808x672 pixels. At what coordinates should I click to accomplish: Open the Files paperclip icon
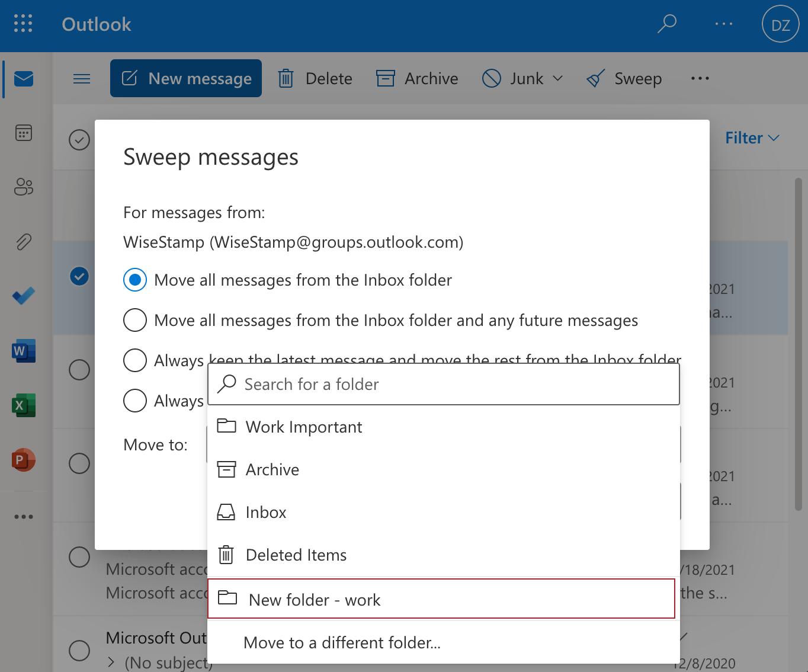(x=24, y=241)
